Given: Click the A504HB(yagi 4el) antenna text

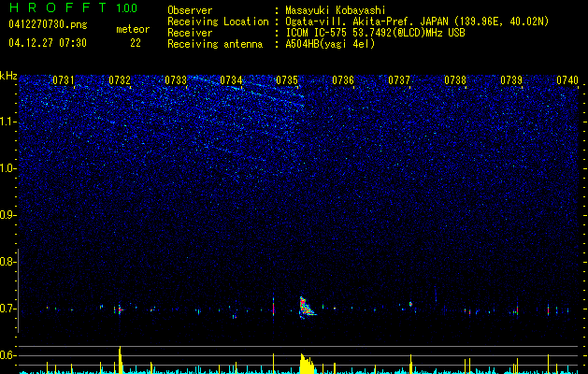Looking at the screenshot, I should coord(330,44).
